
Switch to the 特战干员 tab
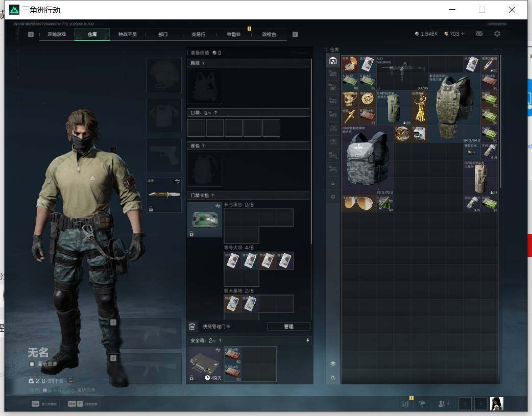(127, 34)
